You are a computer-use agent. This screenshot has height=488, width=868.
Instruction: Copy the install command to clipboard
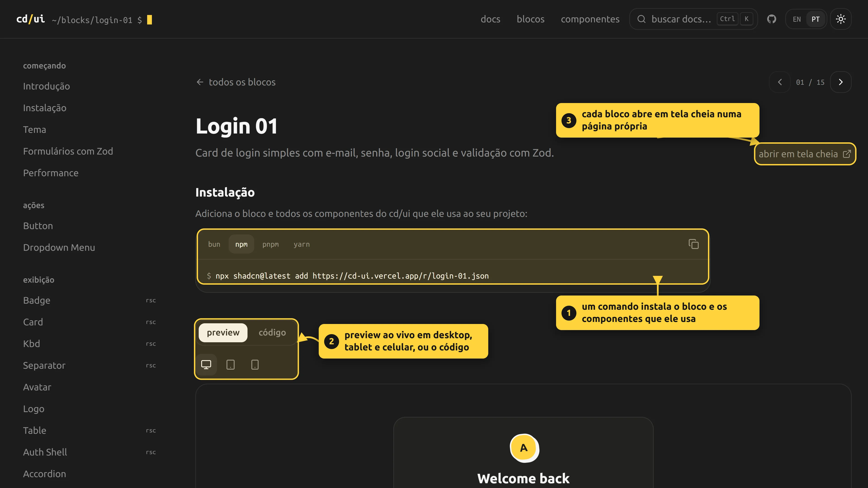pos(693,244)
